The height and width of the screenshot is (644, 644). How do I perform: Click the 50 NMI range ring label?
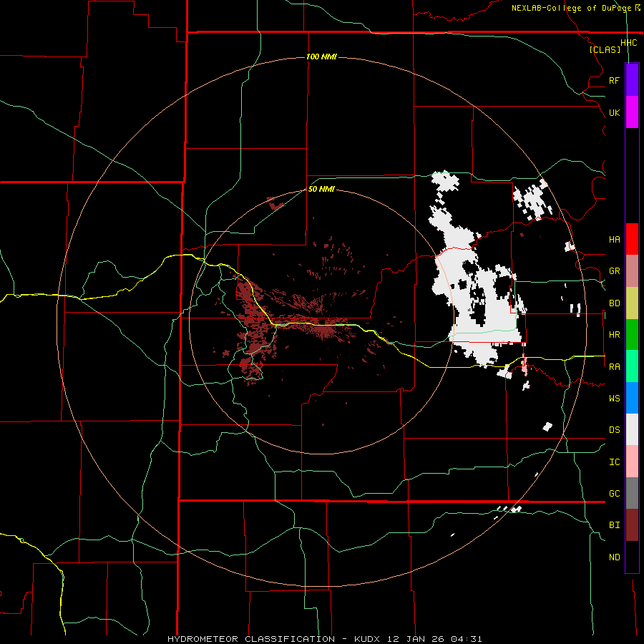point(321,189)
